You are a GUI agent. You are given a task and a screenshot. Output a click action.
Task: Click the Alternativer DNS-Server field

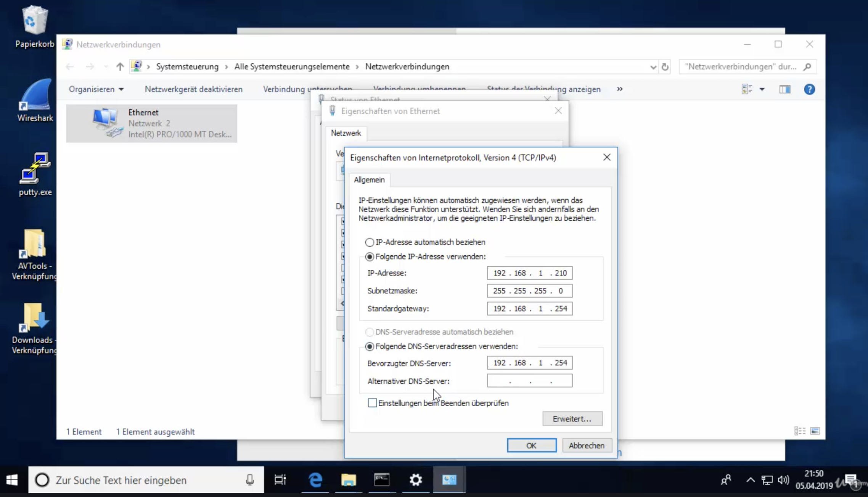[529, 381]
